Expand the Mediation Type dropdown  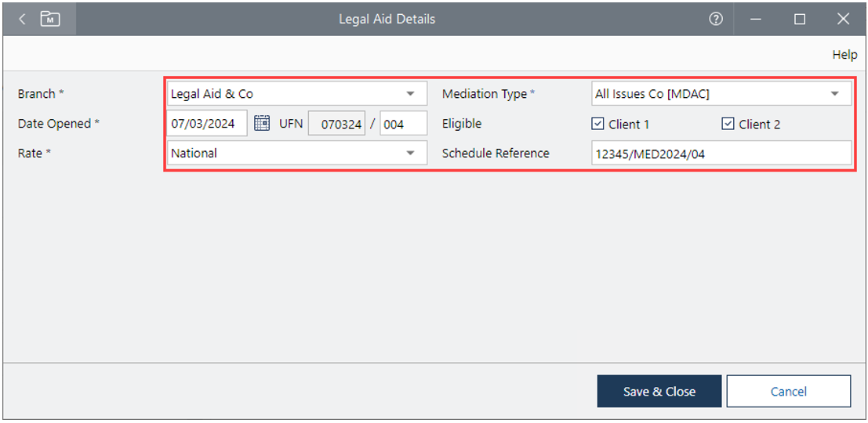(834, 94)
